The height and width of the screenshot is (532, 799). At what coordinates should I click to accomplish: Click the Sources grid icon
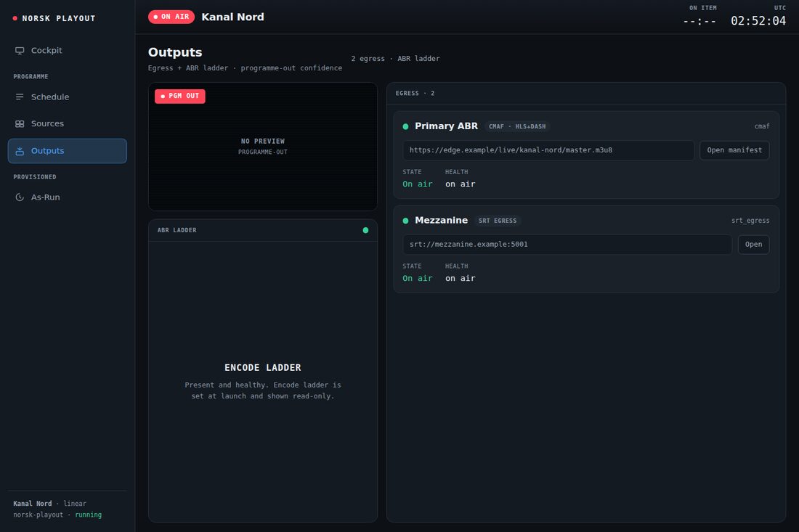coord(20,123)
